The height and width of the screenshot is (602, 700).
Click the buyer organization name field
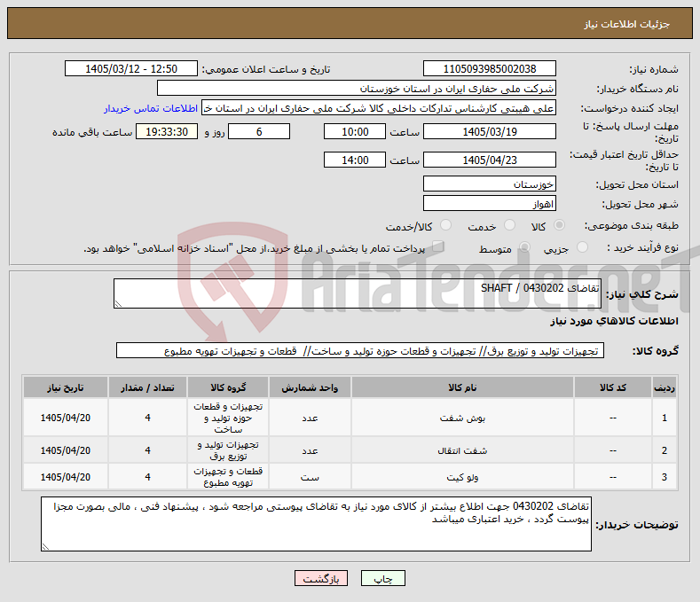pyautogui.click(x=357, y=89)
